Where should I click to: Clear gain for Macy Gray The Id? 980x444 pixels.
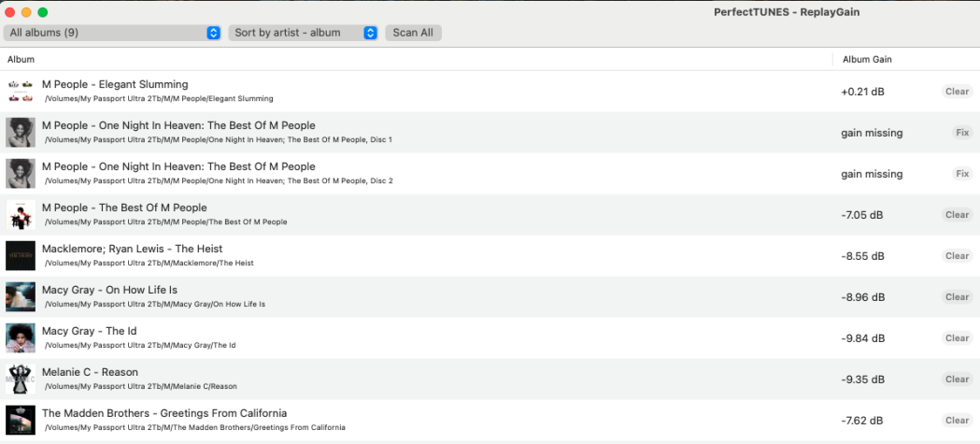(x=957, y=337)
